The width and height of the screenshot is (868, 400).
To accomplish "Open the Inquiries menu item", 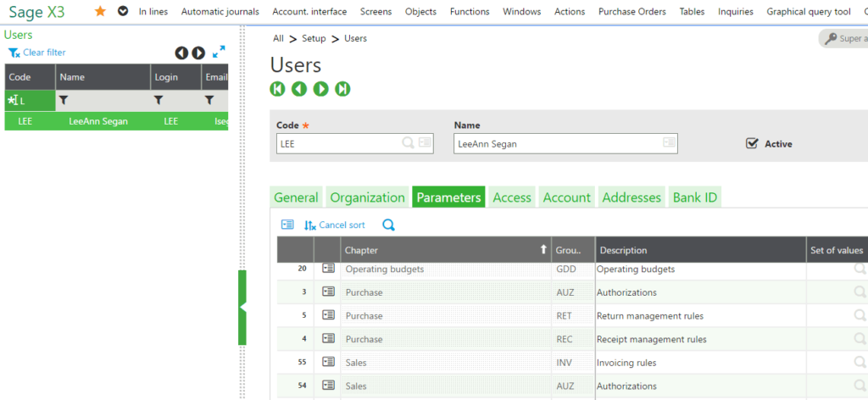I will coord(736,12).
